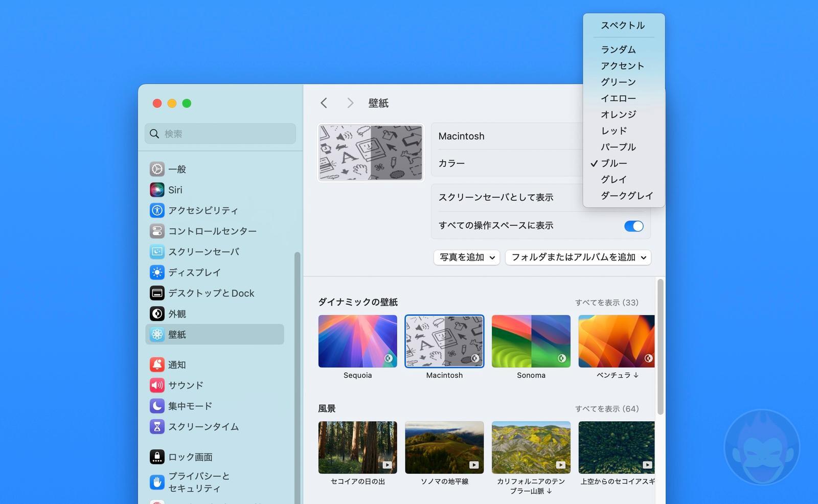Choose アクセント from color menu

pyautogui.click(x=624, y=66)
